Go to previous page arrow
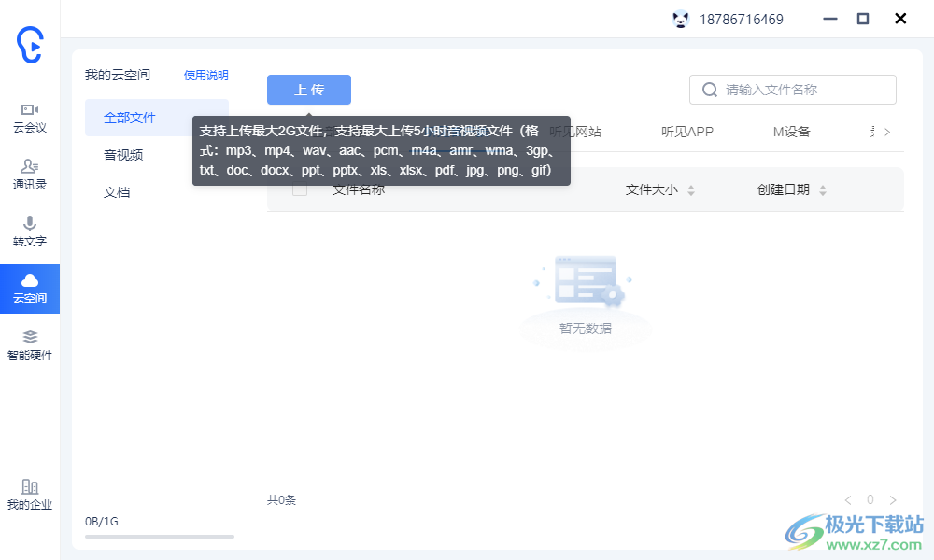Viewport: 934px width, 560px height. tap(848, 500)
